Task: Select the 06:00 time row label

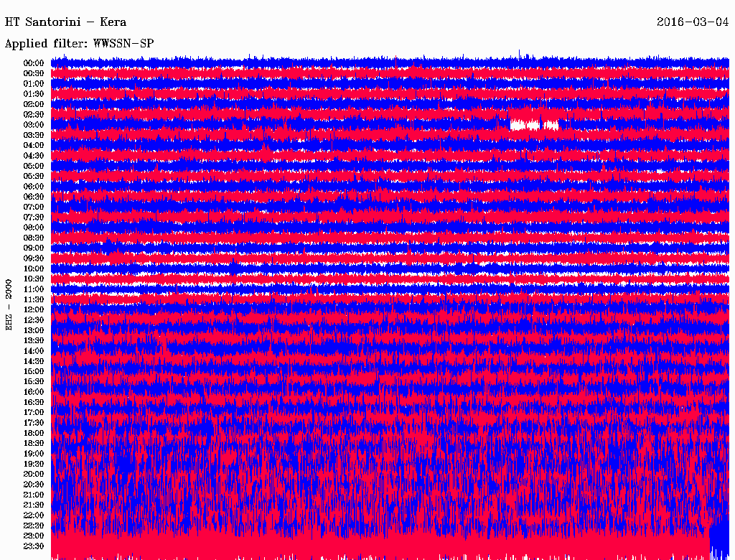Action: 34,187
